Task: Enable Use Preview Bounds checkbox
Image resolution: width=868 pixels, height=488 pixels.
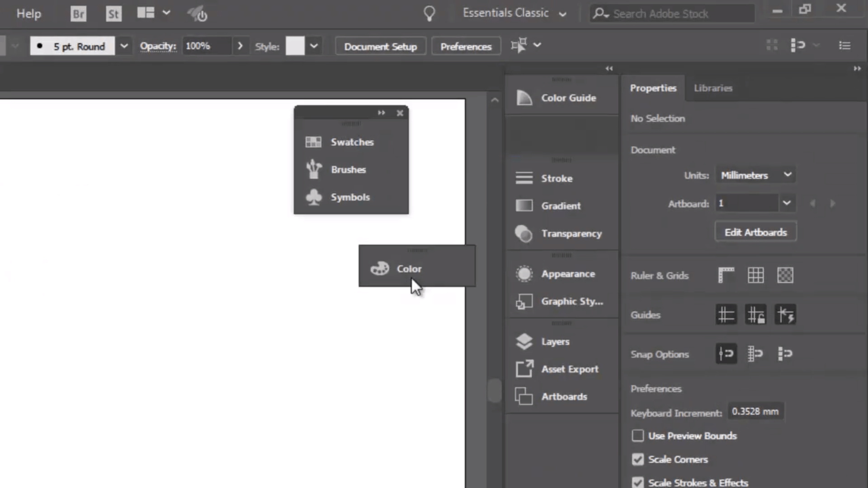Action: tap(637, 436)
